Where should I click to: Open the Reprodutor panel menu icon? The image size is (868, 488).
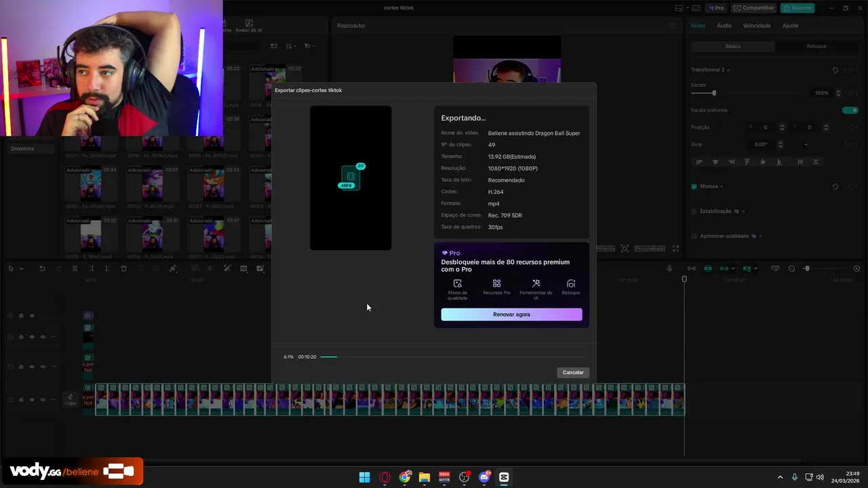tap(673, 26)
